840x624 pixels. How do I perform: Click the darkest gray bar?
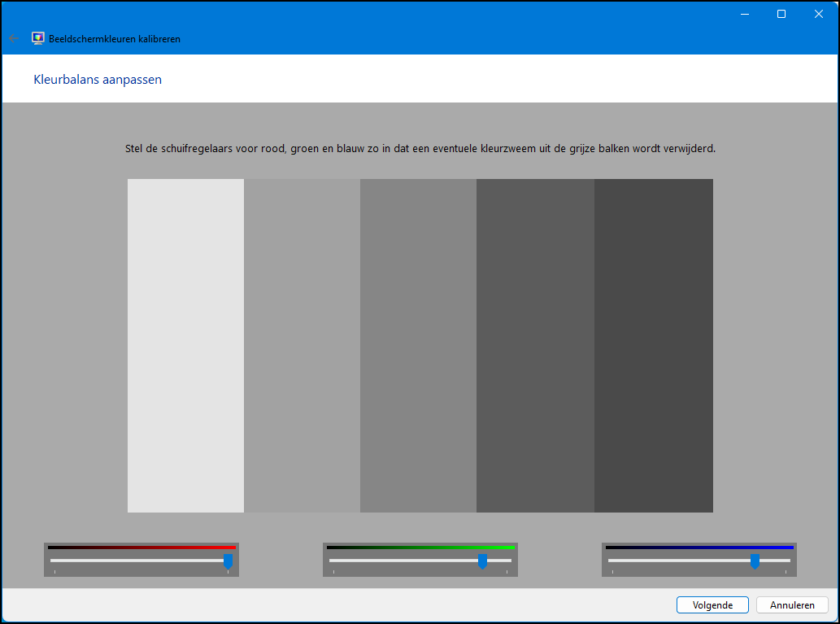click(654, 346)
